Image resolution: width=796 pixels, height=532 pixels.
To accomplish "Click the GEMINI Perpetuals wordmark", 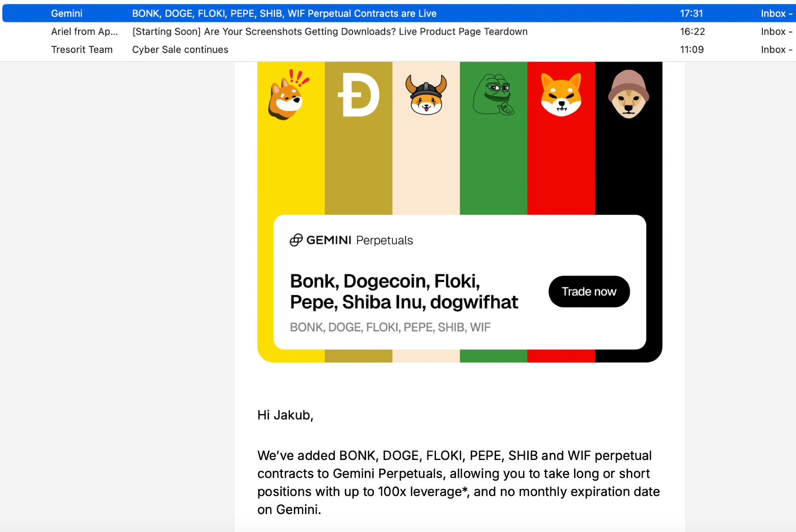I will [x=359, y=240].
